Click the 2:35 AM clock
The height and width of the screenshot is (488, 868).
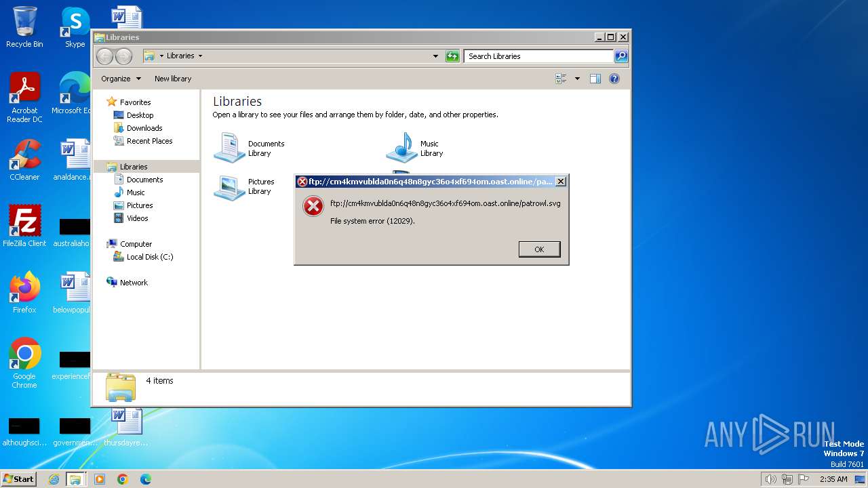(833, 479)
